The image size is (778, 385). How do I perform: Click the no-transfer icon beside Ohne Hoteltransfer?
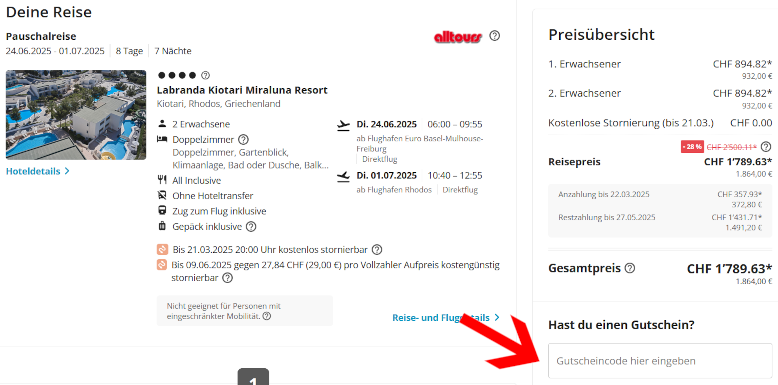tap(162, 195)
